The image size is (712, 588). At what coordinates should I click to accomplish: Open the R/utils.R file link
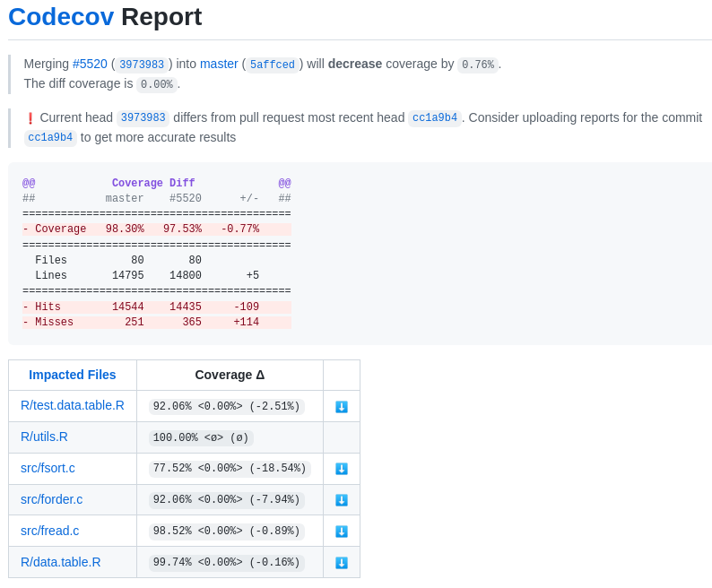click(x=44, y=437)
